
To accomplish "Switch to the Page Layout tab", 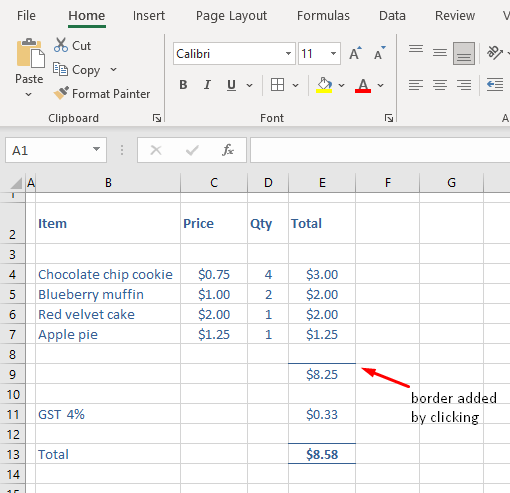I will 231,16.
